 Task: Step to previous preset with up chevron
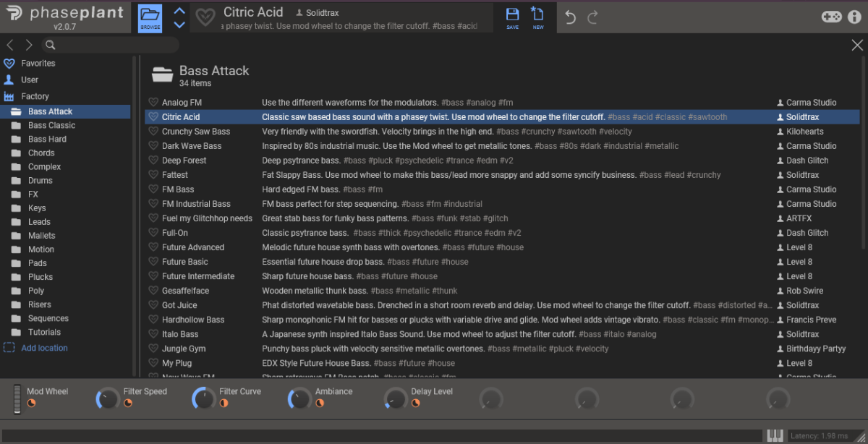pyautogui.click(x=180, y=11)
